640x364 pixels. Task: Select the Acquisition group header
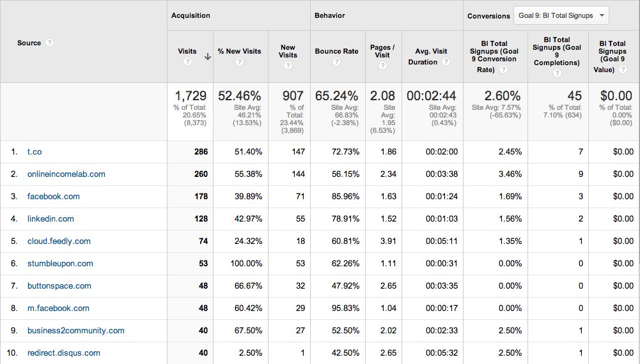tap(191, 15)
